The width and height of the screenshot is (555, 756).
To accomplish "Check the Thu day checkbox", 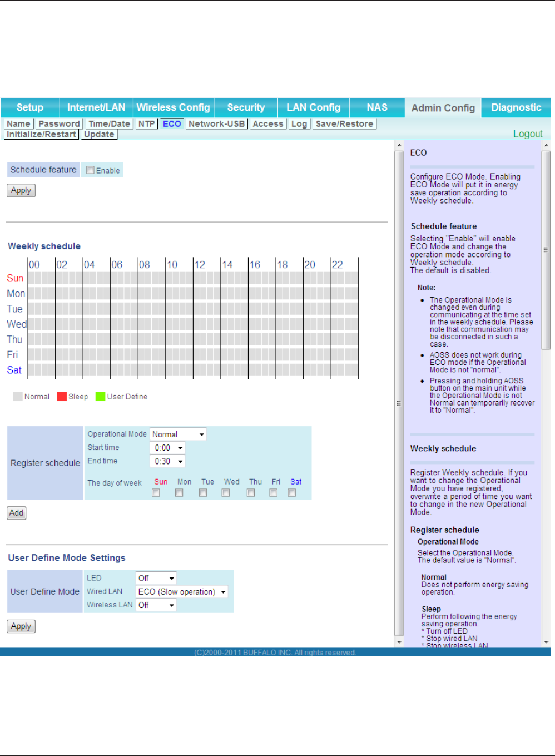I will click(251, 493).
